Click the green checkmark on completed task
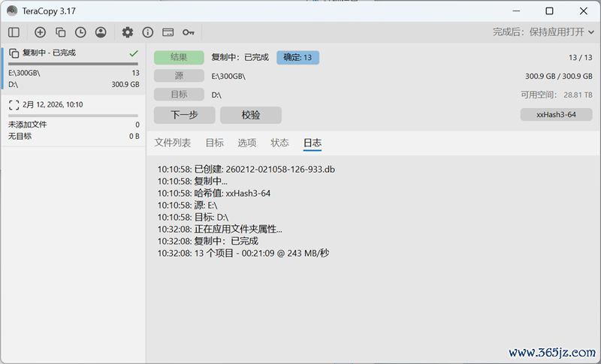The height and width of the screenshot is (364, 601). pyautogui.click(x=134, y=53)
